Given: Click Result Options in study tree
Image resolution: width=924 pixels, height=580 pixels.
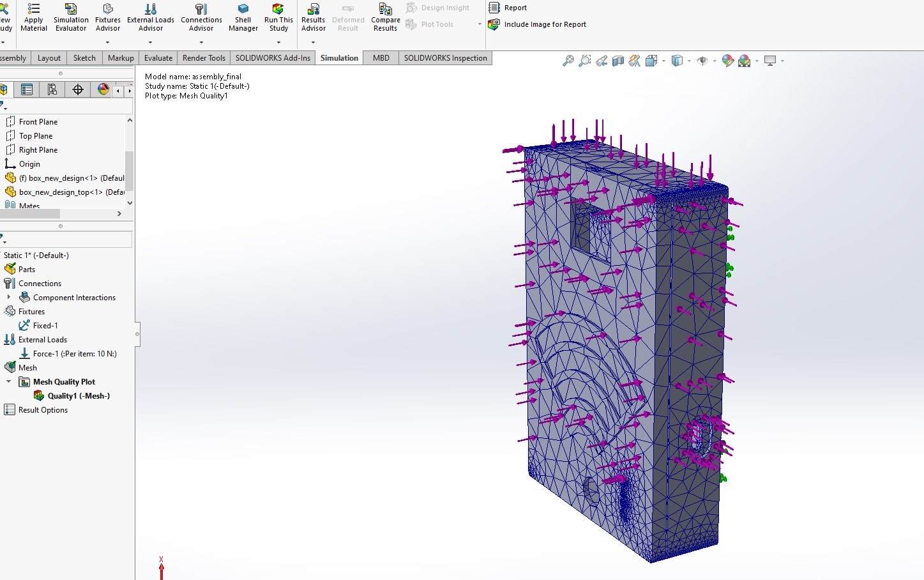Looking at the screenshot, I should coord(36,409).
